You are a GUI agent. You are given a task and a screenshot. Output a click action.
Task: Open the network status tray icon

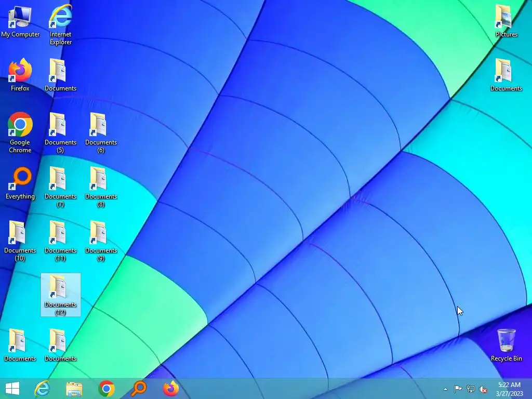click(471, 389)
